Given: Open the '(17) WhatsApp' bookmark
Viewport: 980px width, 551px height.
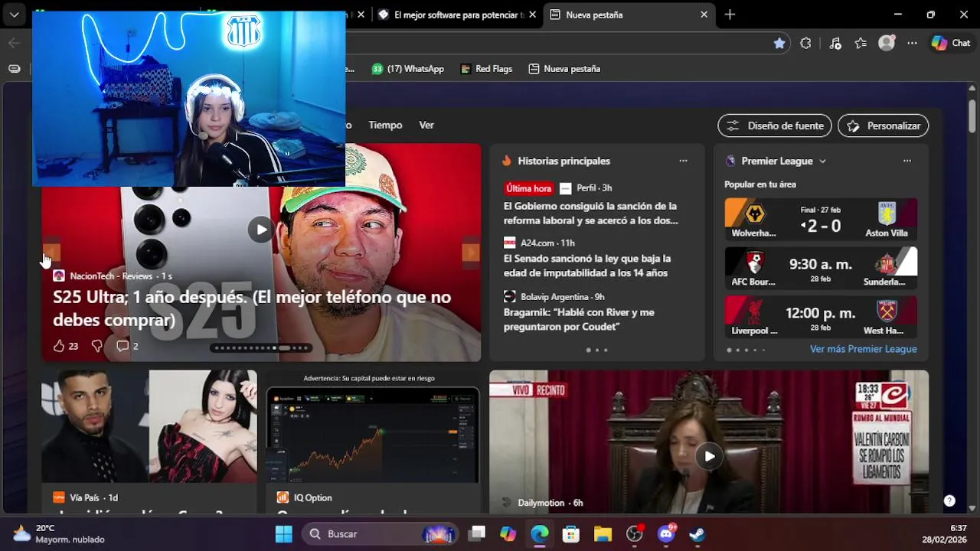Looking at the screenshot, I should click(x=407, y=69).
